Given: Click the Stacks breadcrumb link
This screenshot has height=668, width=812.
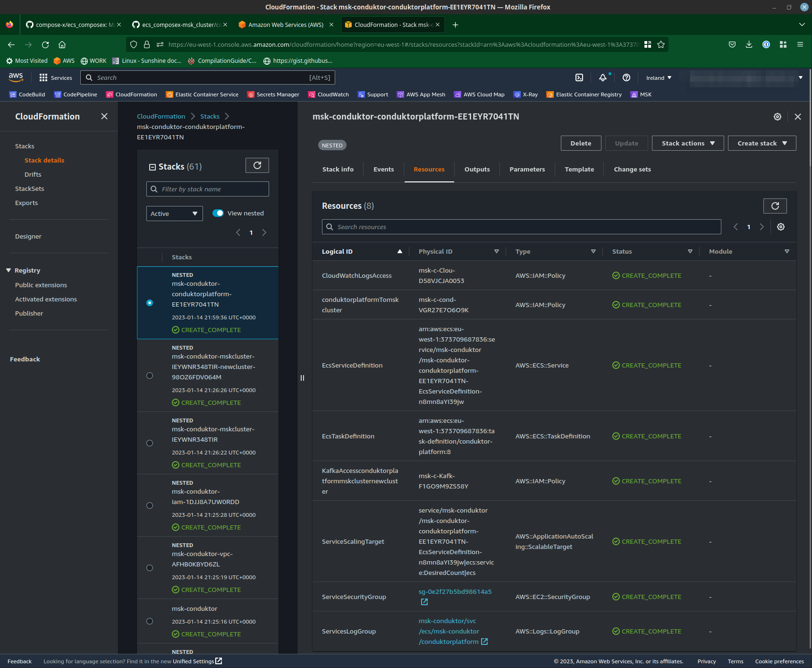Looking at the screenshot, I should 210,116.
